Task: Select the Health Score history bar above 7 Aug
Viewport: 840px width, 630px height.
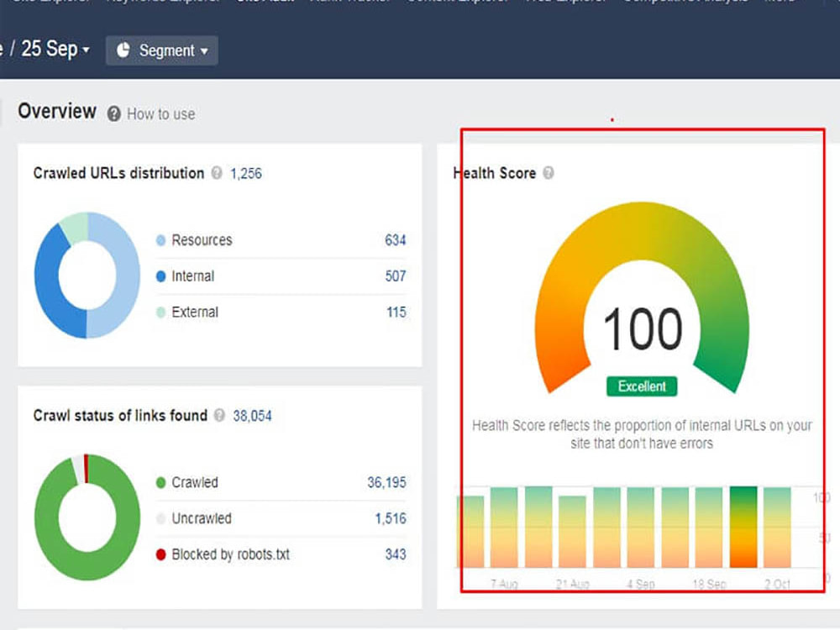Action: pos(504,527)
